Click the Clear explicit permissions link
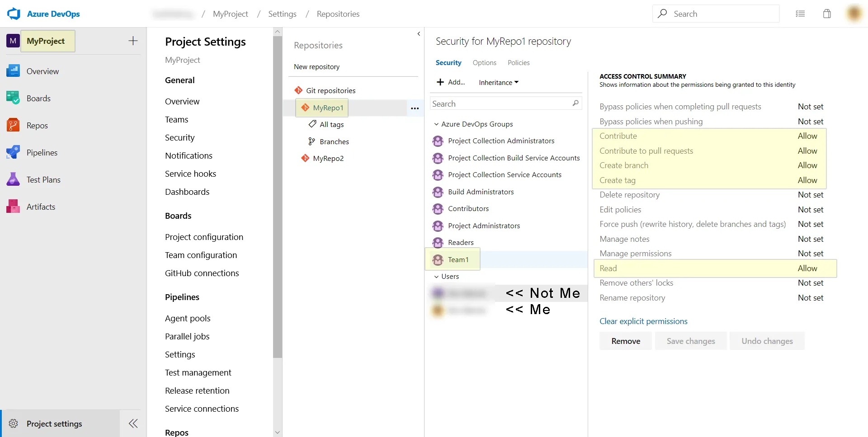This screenshot has width=868, height=437. [643, 321]
